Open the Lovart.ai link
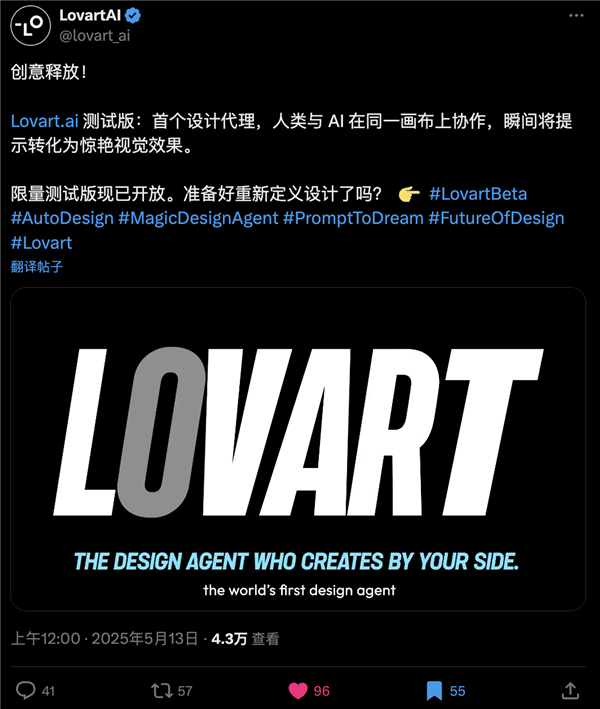Image resolution: width=600 pixels, height=709 pixels. point(45,121)
